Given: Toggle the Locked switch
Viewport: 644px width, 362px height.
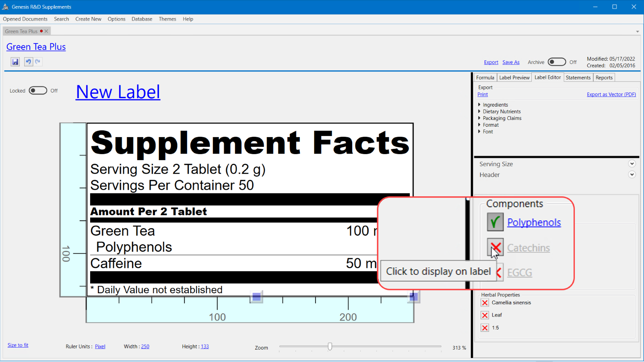Looking at the screenshot, I should (38, 90).
